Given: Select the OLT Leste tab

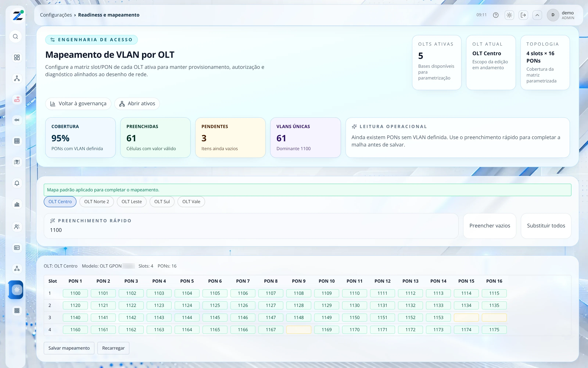Looking at the screenshot, I should pyautogui.click(x=131, y=201).
